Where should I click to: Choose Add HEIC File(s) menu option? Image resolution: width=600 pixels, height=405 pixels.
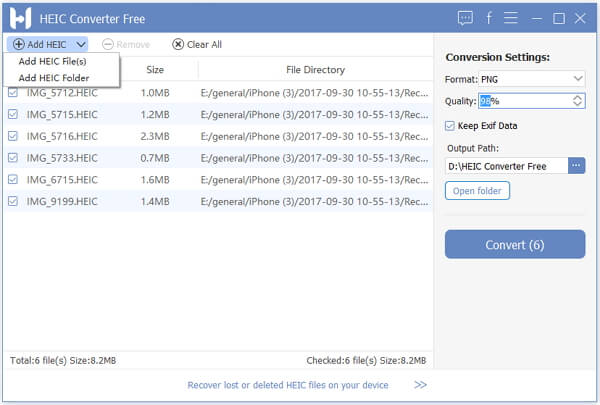coord(52,62)
